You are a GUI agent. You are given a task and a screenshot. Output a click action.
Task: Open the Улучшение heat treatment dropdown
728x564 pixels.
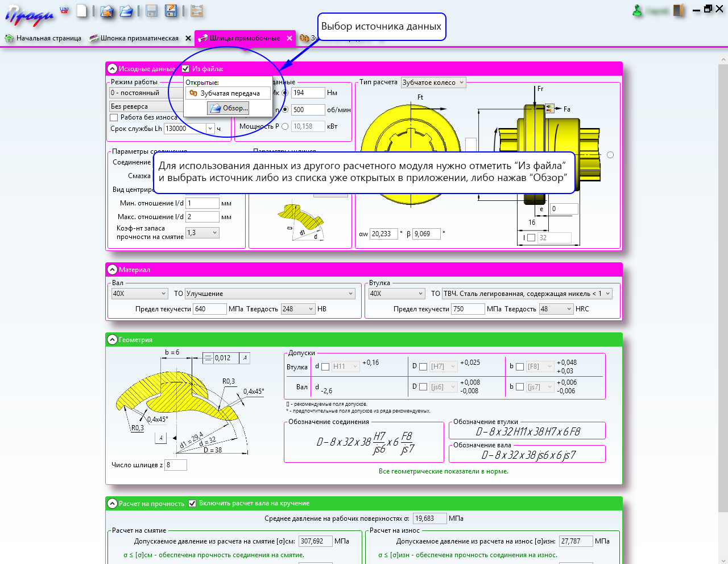click(270, 294)
